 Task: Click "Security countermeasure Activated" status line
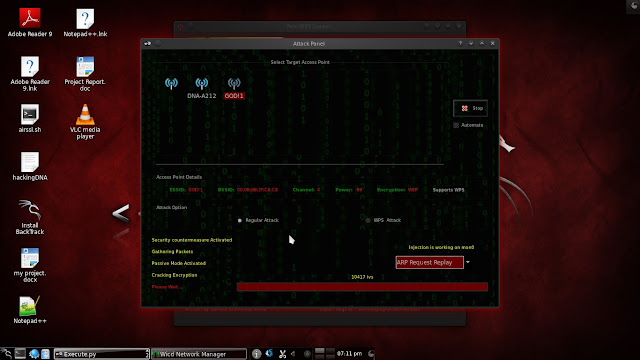192,240
